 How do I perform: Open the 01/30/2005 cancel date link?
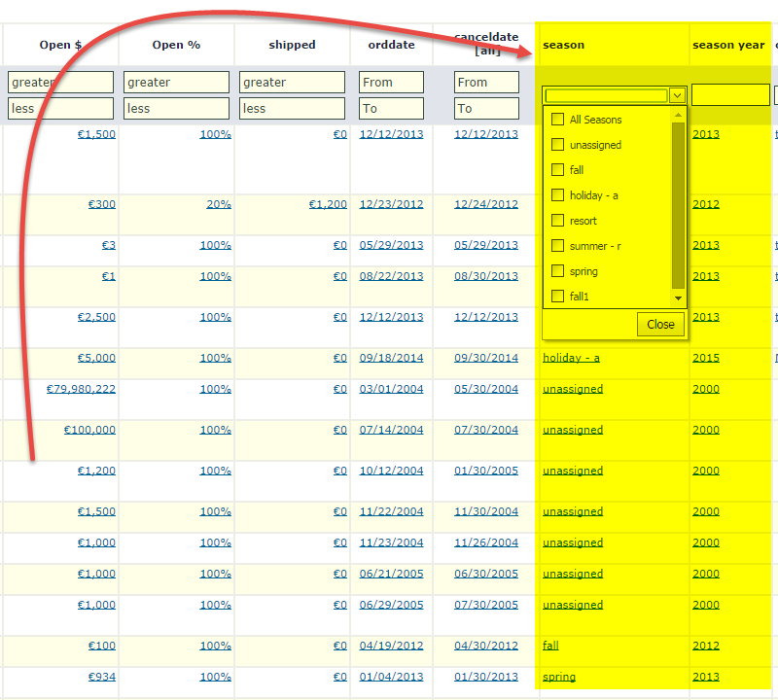click(486, 471)
